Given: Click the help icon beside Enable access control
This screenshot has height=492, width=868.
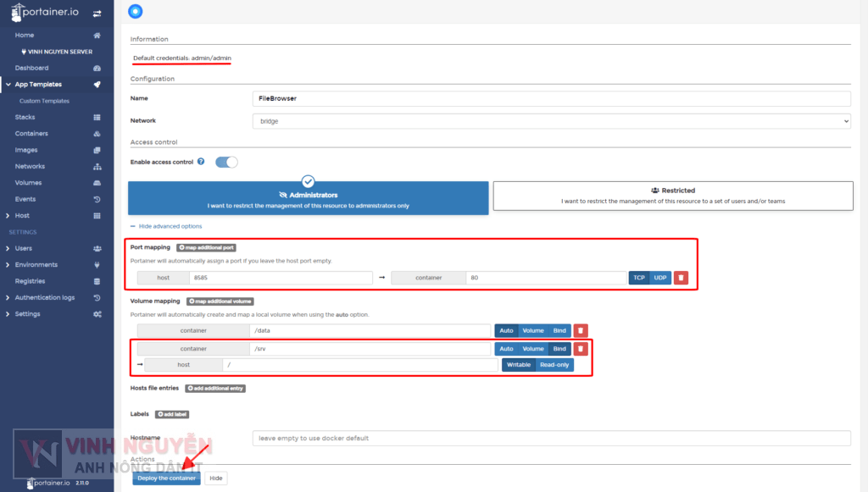Looking at the screenshot, I should click(200, 161).
